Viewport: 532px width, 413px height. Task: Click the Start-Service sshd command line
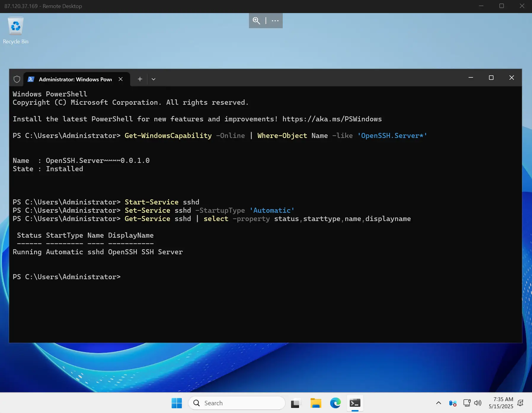coord(162,202)
